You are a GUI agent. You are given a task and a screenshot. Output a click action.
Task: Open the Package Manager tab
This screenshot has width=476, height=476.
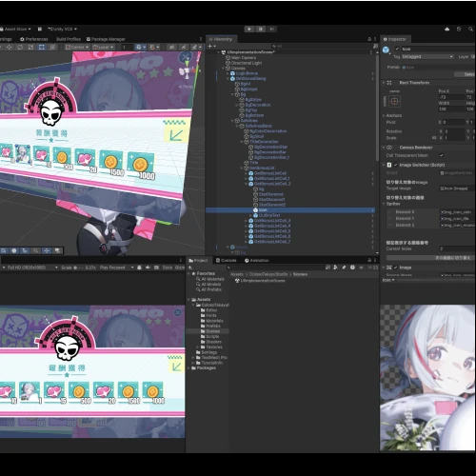coord(106,39)
